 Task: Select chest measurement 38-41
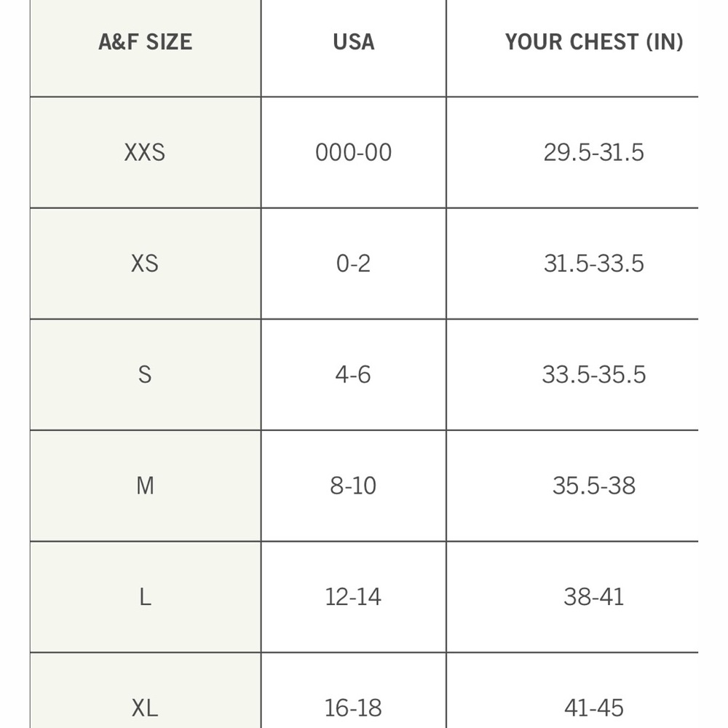point(594,597)
